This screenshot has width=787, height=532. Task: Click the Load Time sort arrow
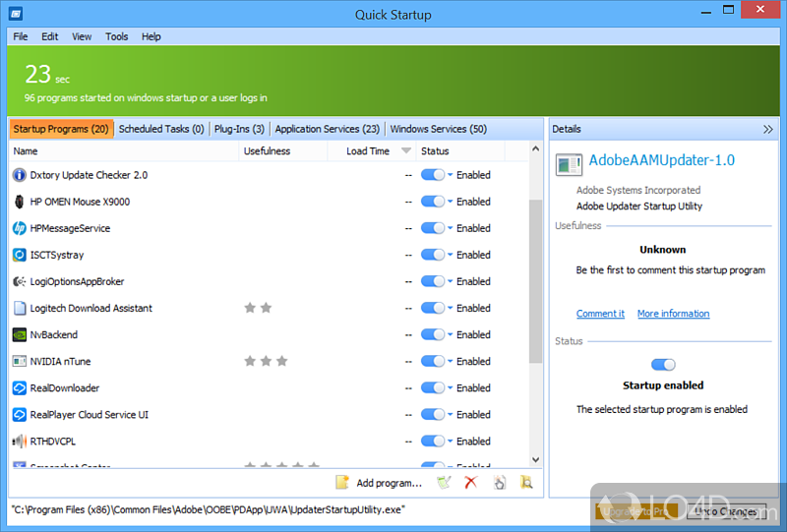pyautogui.click(x=406, y=151)
